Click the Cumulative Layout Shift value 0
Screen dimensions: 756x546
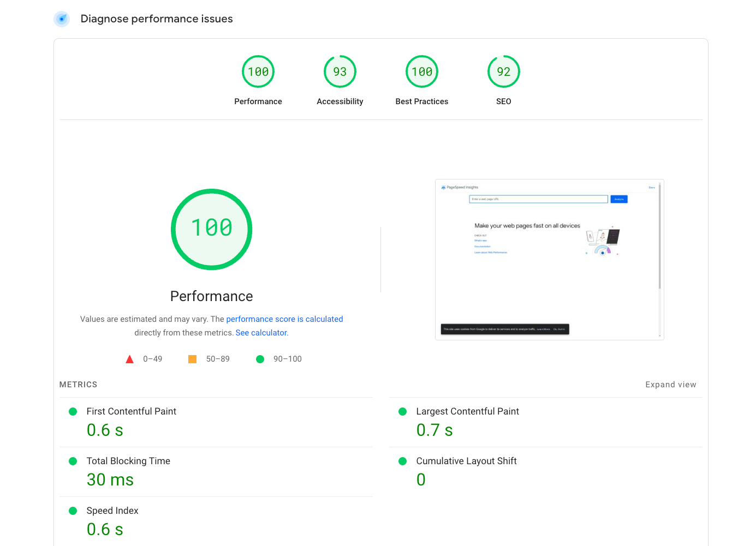[421, 480]
